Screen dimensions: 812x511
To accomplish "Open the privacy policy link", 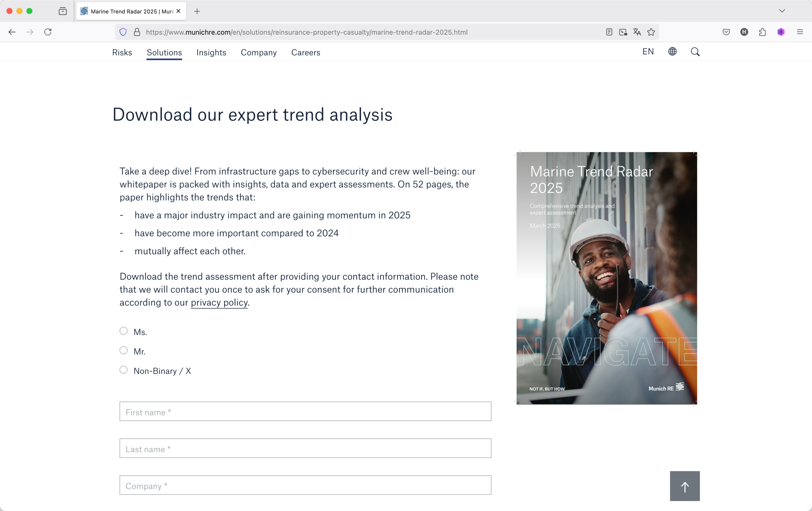I will [219, 302].
